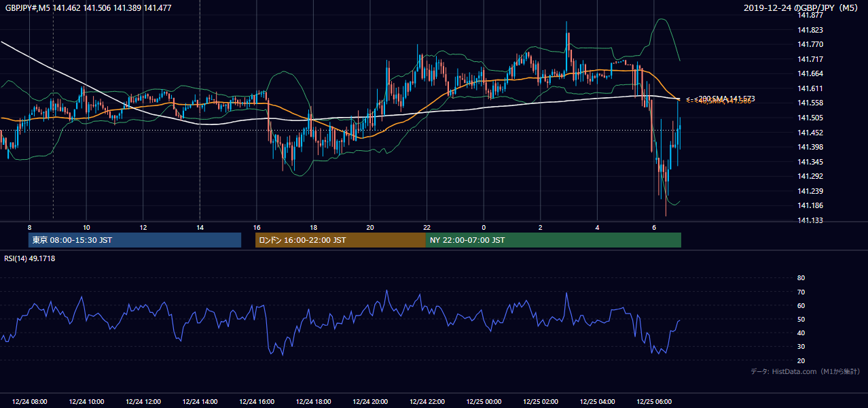
Task: Click price axis label 141.611
Action: click(810, 88)
